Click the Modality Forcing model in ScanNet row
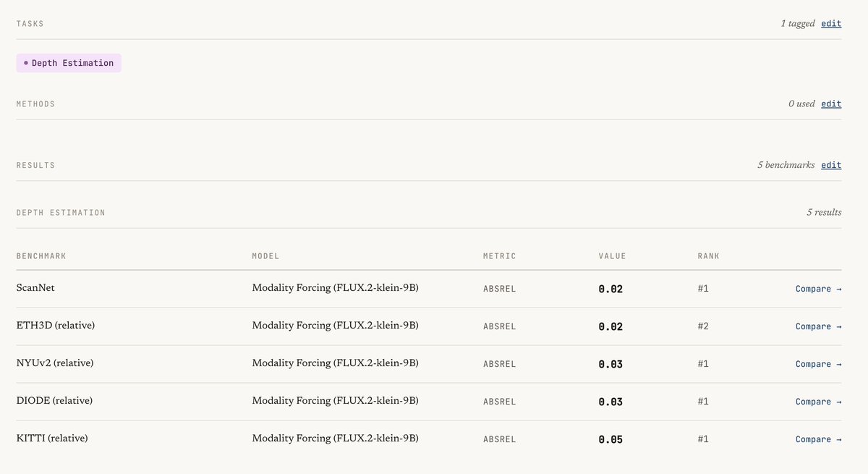This screenshot has height=474, width=868. click(x=335, y=288)
